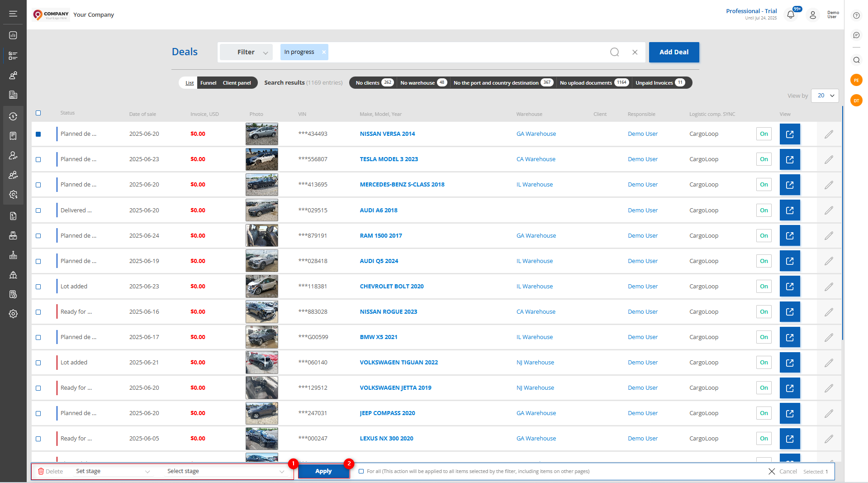The width and height of the screenshot is (868, 483).
Task: Cancel the selection in bottom bar
Action: tap(783, 471)
